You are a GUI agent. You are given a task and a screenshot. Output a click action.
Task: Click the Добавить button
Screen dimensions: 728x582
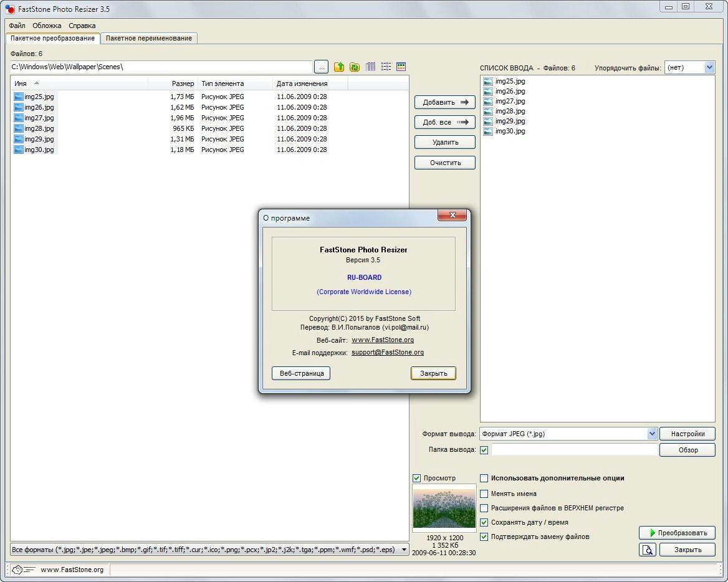coord(445,103)
